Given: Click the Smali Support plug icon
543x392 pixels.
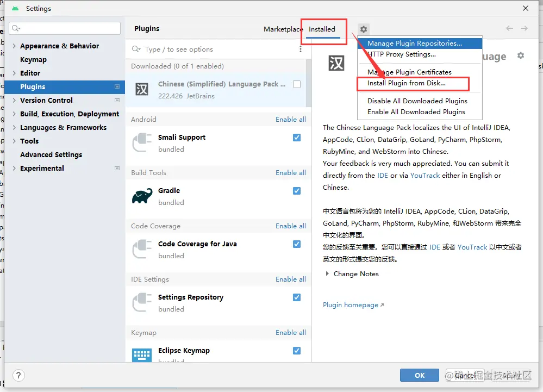Looking at the screenshot, I should pyautogui.click(x=142, y=142).
